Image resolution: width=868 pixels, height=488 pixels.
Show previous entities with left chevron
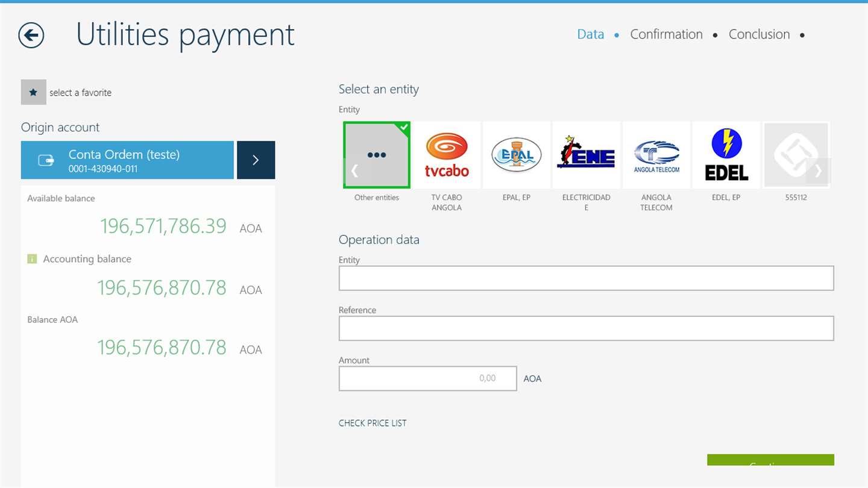pyautogui.click(x=355, y=171)
